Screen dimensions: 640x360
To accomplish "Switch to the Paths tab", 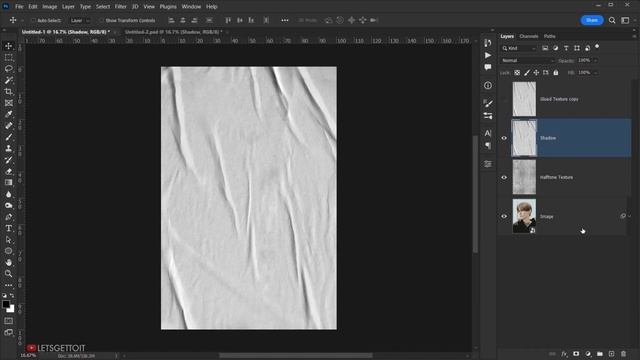I will [549, 36].
